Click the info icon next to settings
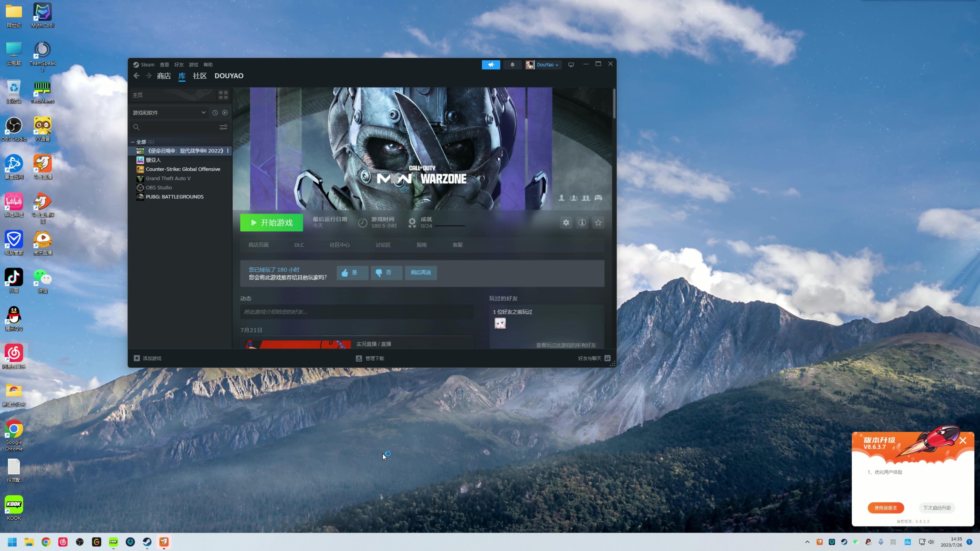This screenshot has height=551, width=980. [x=582, y=223]
